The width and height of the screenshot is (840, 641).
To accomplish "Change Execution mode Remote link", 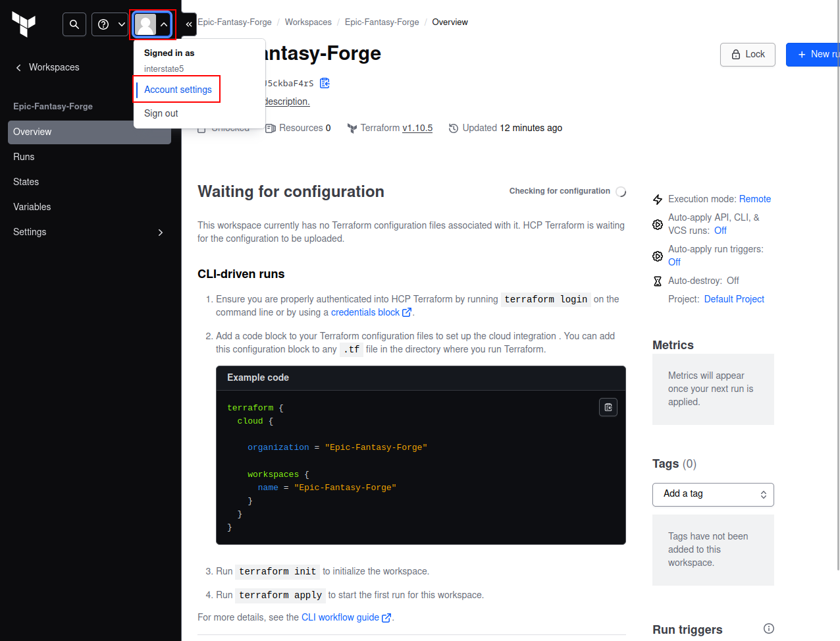I will coord(755,199).
